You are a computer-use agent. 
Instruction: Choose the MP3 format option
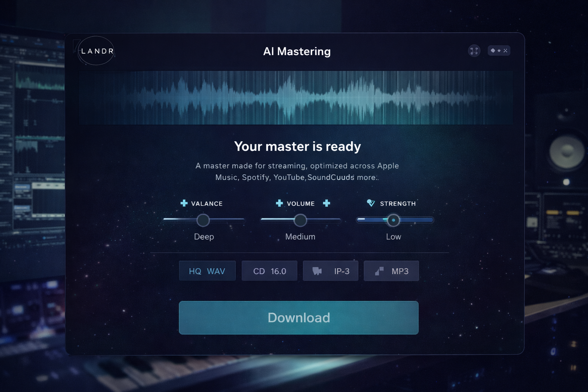click(x=391, y=271)
